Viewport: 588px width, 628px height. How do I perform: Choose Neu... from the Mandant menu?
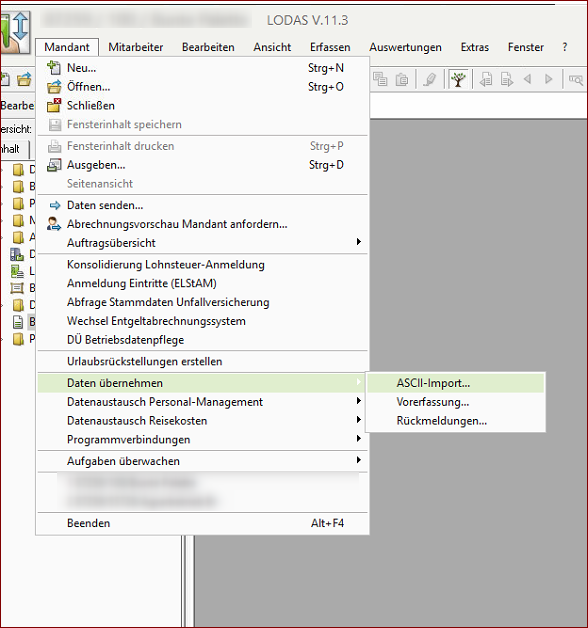(x=203, y=68)
